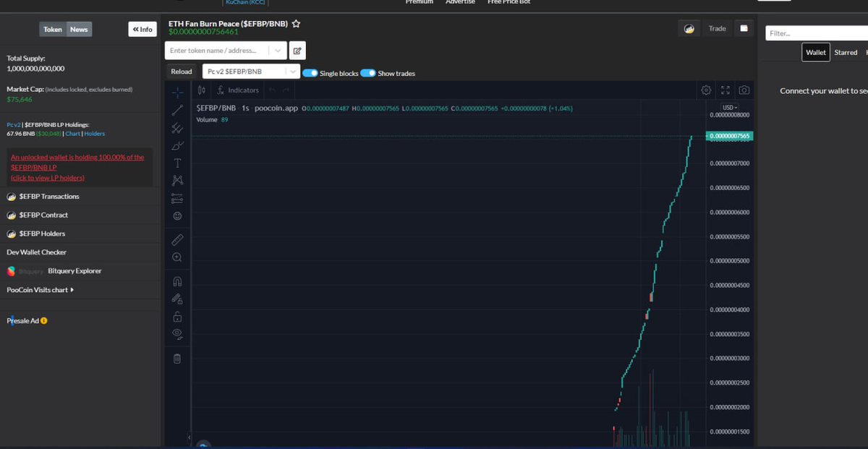Open the emoji icons tool
Image resolution: width=868 pixels, height=449 pixels.
pos(177,215)
